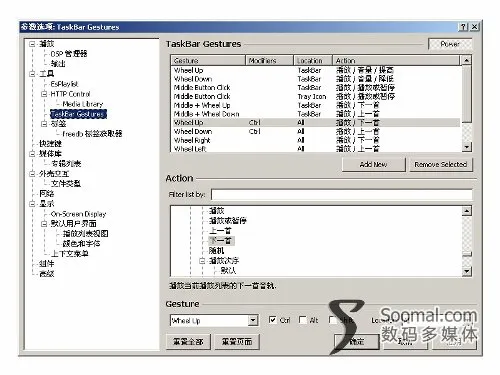Click the Remove Selected button

(441, 165)
